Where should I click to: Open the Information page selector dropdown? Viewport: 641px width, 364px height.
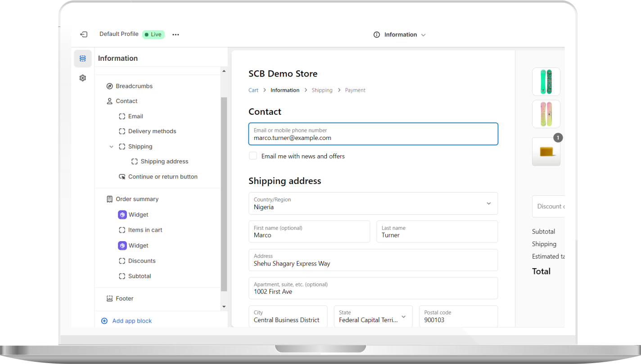coord(400,35)
